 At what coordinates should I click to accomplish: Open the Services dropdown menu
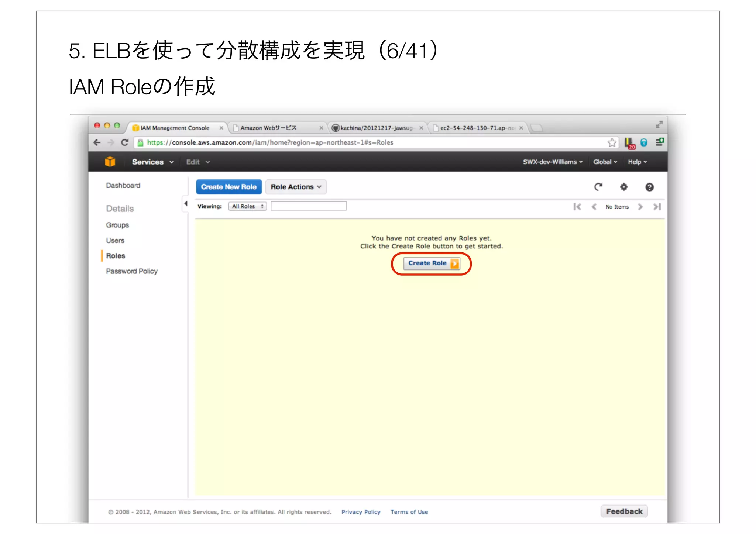[x=153, y=162]
